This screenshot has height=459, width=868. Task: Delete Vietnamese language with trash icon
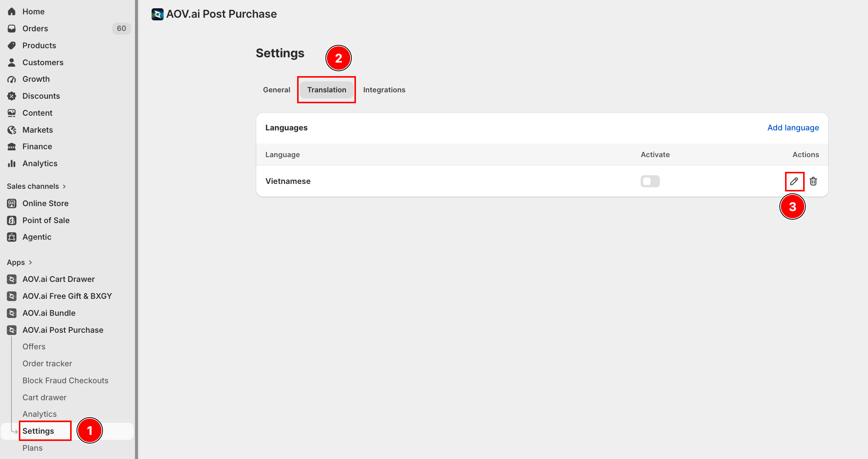[813, 181]
